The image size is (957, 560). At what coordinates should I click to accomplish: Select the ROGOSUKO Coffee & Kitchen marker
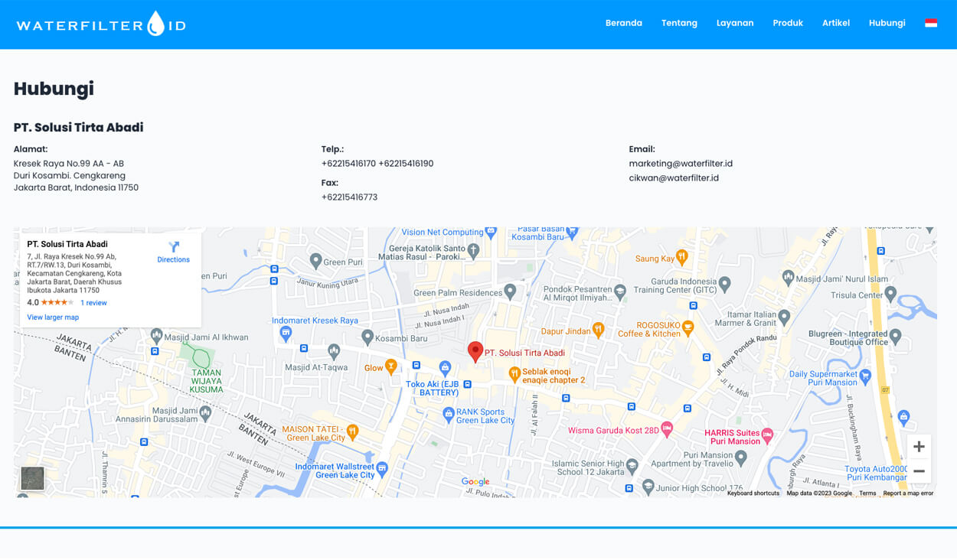coord(688,327)
